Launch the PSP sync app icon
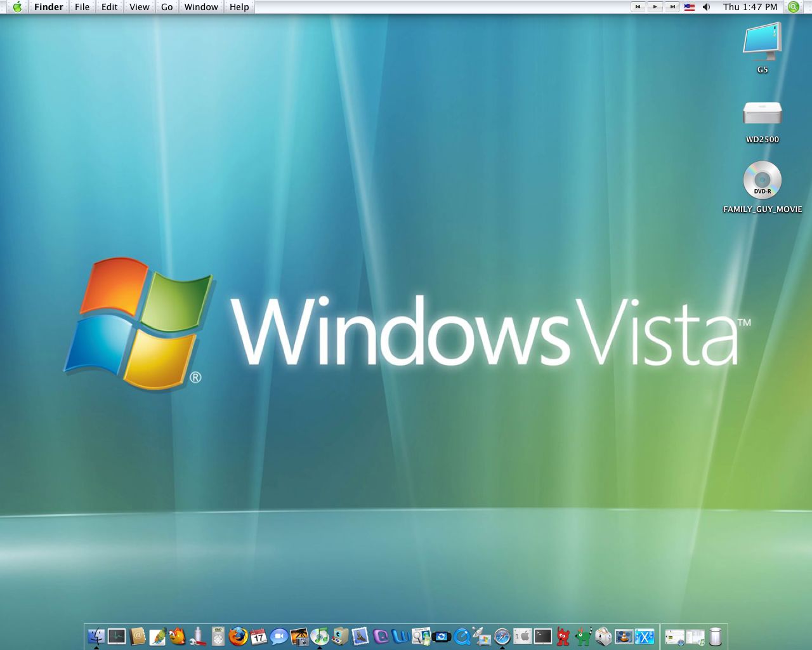 pyautogui.click(x=442, y=636)
